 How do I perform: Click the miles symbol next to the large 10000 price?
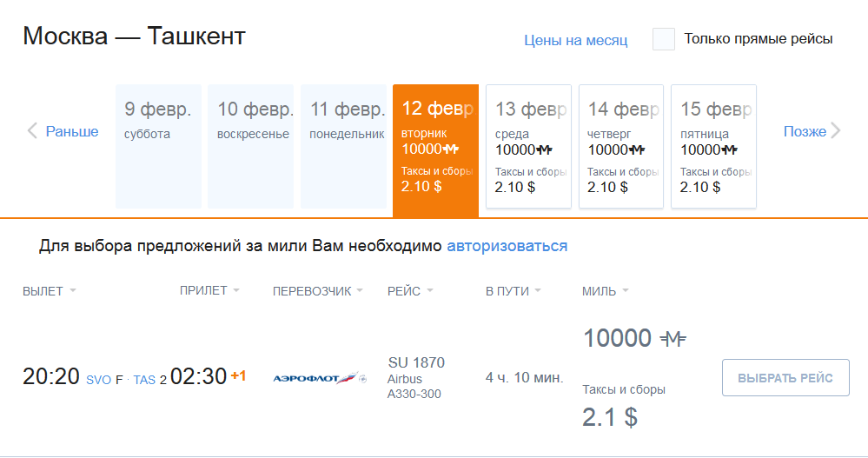point(673,338)
